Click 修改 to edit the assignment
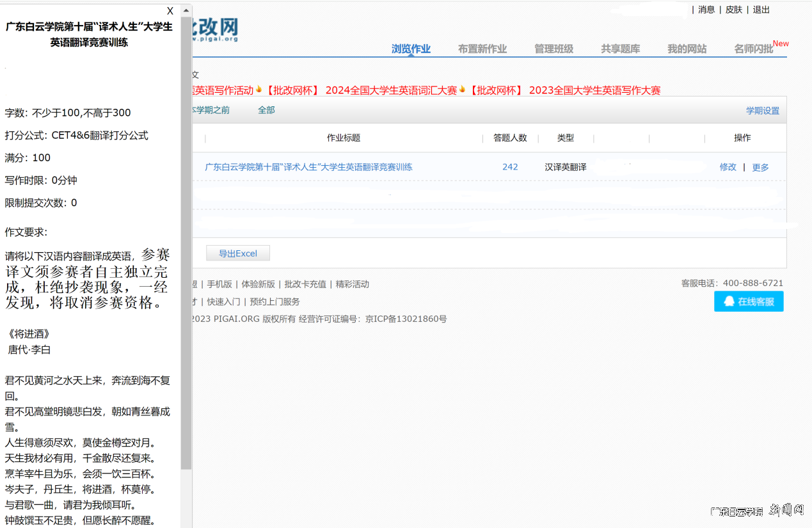812x528 pixels. pyautogui.click(x=728, y=166)
